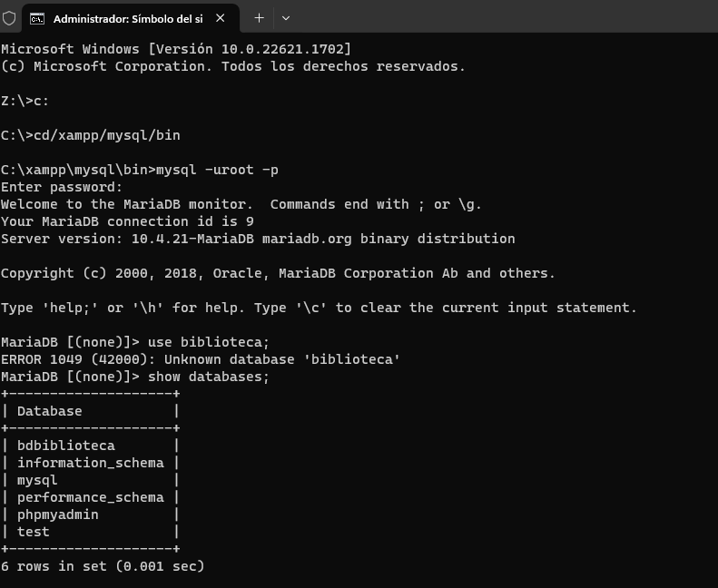
Task: Click the 'performance_schema' database entry
Action: click(x=91, y=497)
